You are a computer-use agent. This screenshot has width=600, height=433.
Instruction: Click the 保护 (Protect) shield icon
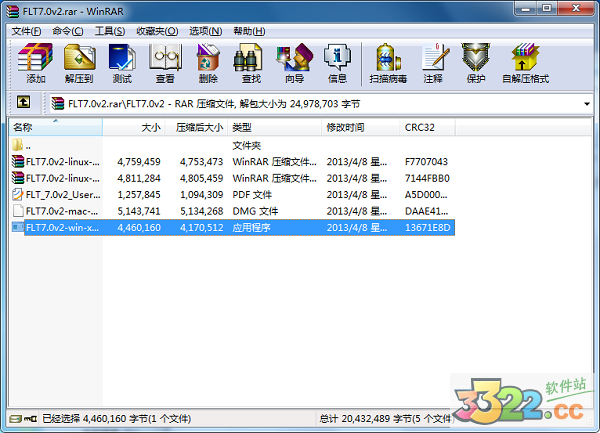(x=476, y=57)
